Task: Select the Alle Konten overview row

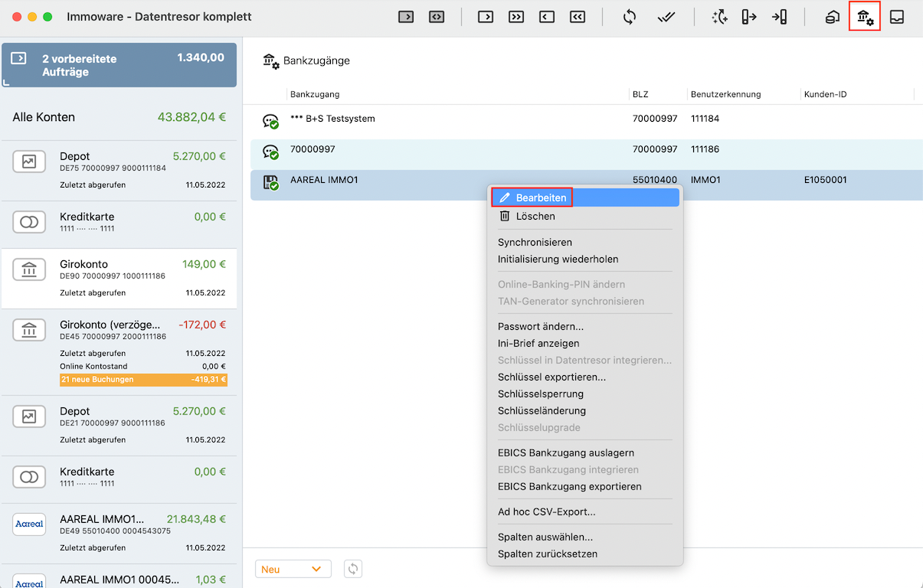Action: tap(119, 117)
